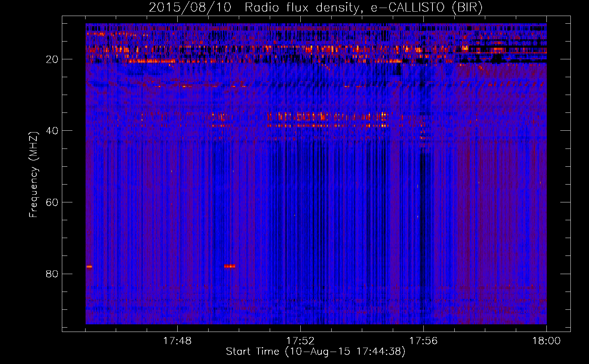This screenshot has height=364, width=589.
Task: Click the 17:56 time tick label
Action: point(423,341)
